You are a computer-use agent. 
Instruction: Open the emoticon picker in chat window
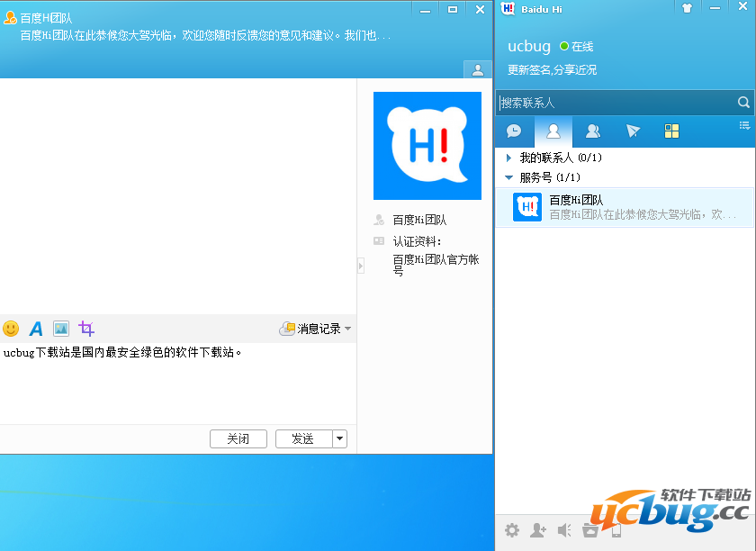click(11, 329)
